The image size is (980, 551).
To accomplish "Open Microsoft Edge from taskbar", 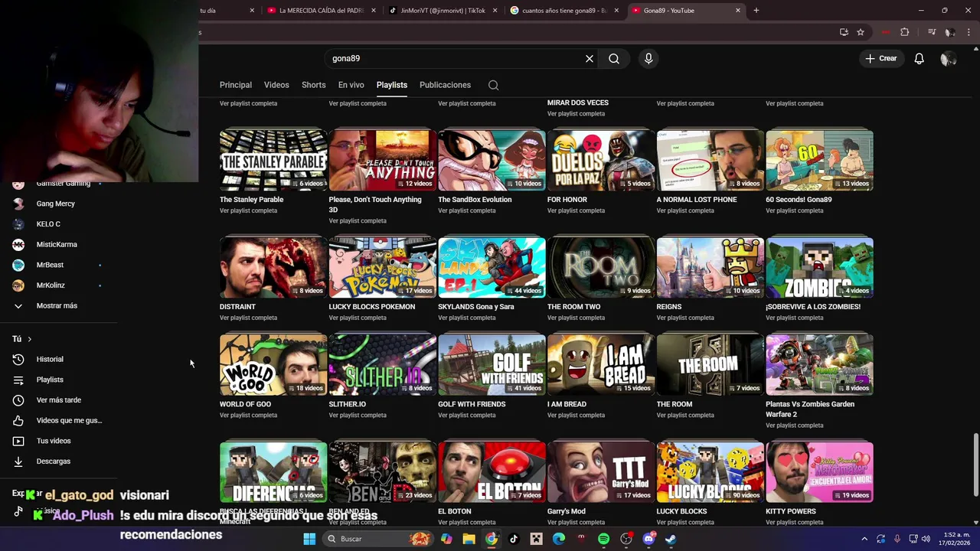I will [x=559, y=539].
